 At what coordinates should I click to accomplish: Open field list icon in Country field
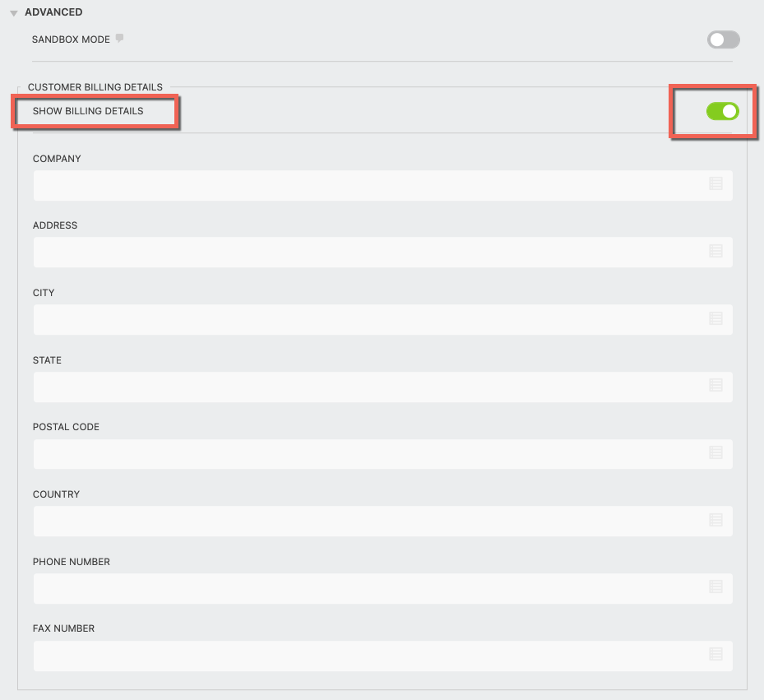715,520
